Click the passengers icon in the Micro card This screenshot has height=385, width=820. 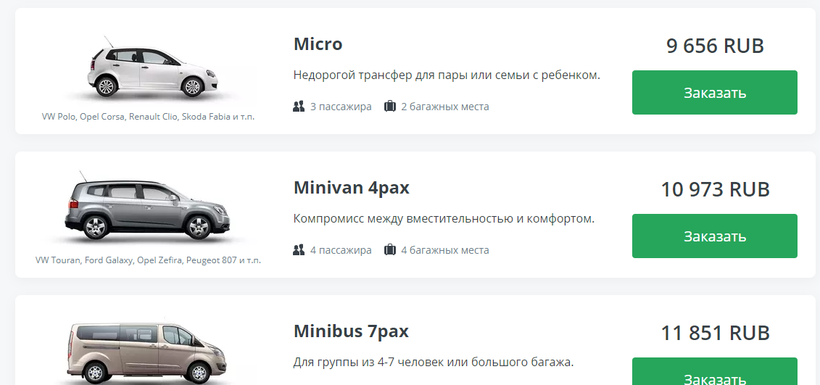[x=299, y=107]
